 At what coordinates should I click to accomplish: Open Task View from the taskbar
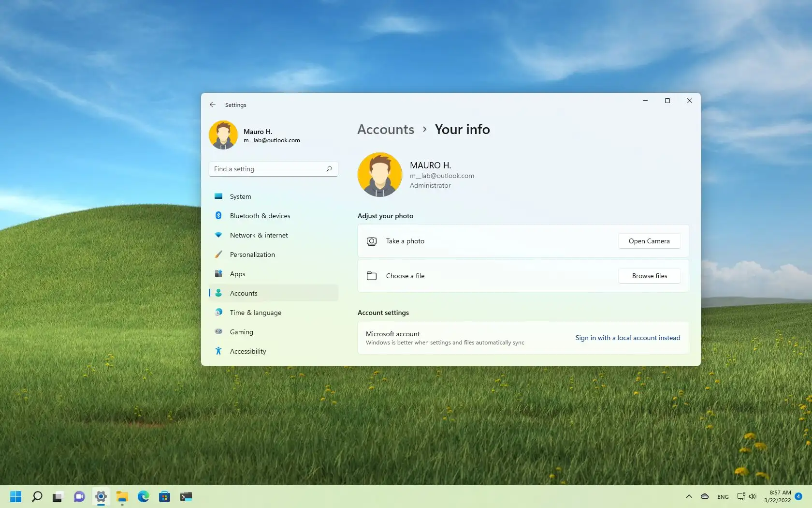58,496
